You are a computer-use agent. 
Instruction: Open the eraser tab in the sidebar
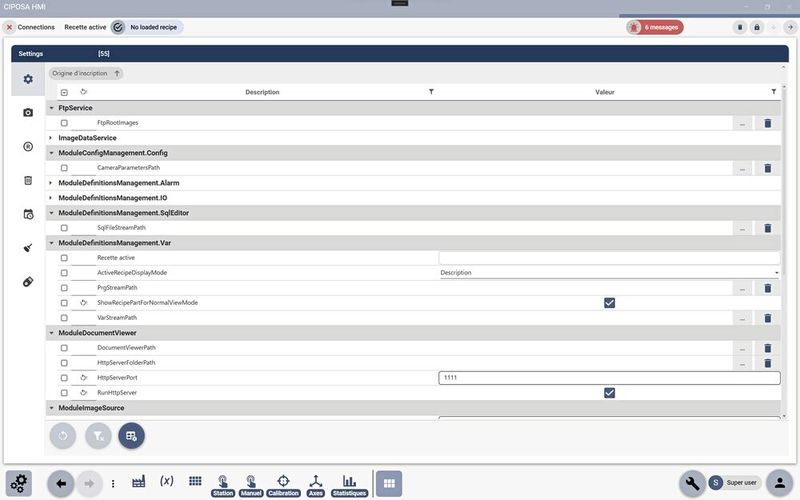(x=28, y=282)
